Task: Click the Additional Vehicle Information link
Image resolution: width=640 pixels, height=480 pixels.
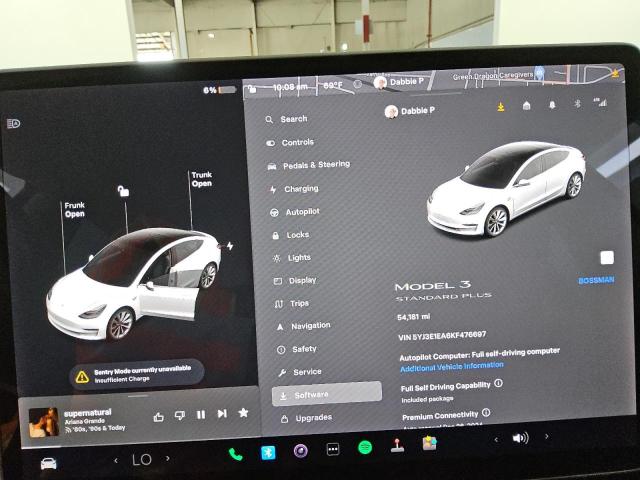Action: click(x=452, y=367)
